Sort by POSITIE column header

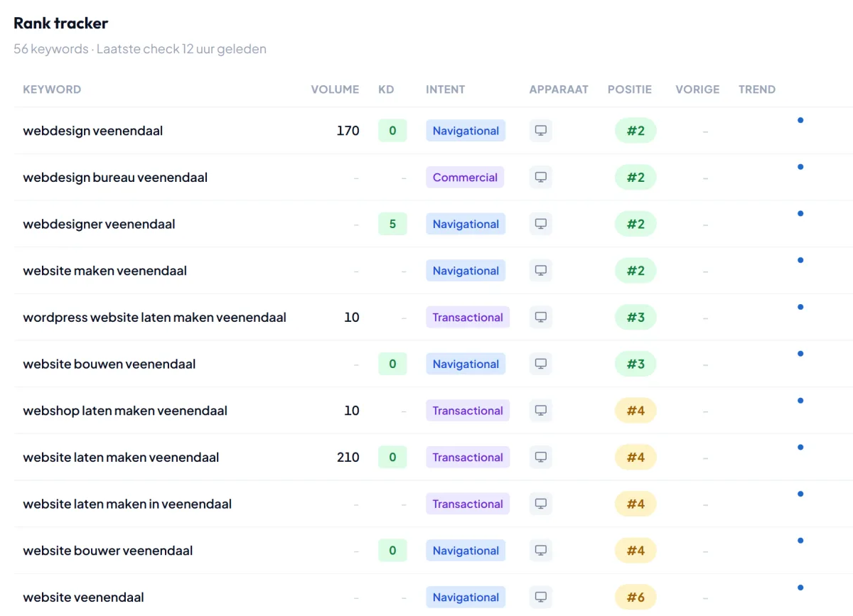tap(630, 90)
